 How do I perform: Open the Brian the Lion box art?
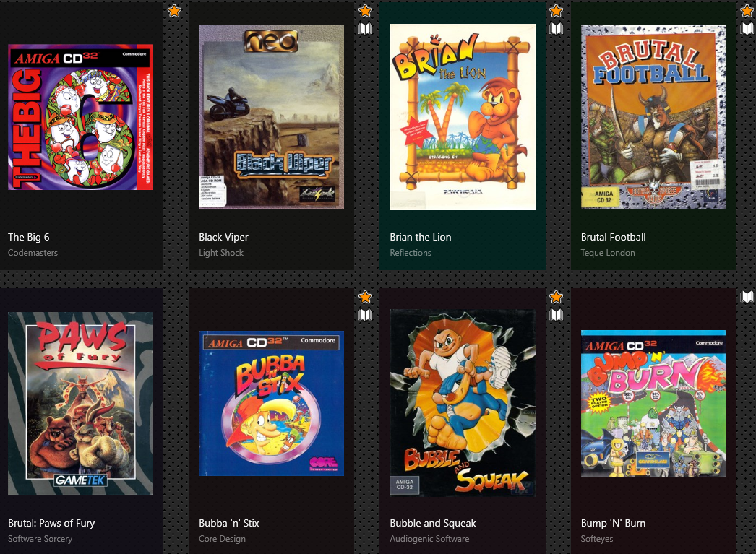click(463, 117)
